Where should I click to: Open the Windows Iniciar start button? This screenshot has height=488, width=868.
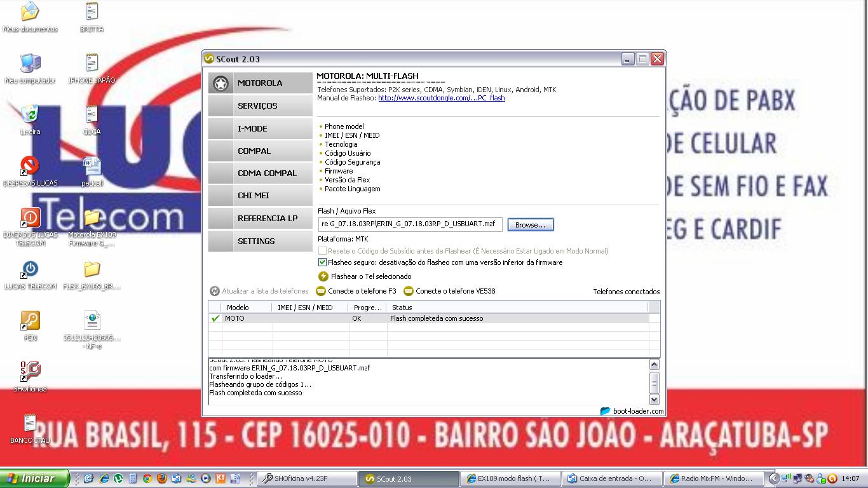(34, 478)
